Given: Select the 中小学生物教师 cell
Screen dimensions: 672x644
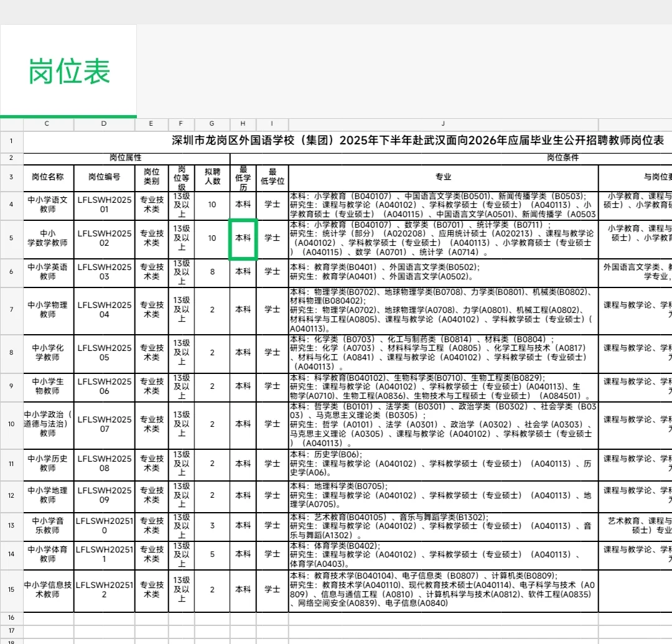Looking at the screenshot, I should click(x=49, y=387).
